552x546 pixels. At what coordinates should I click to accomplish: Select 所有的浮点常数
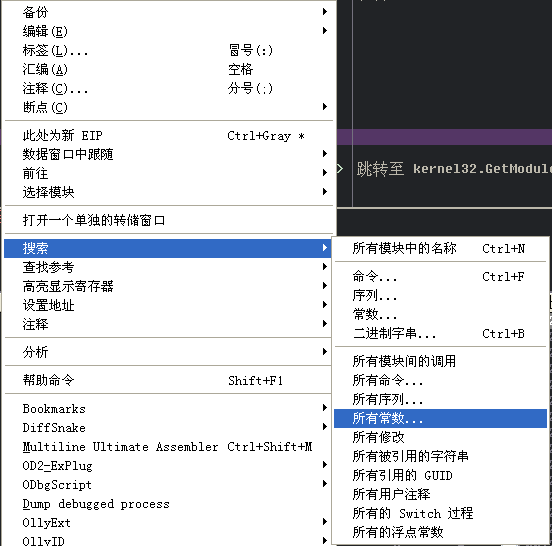(x=440, y=532)
